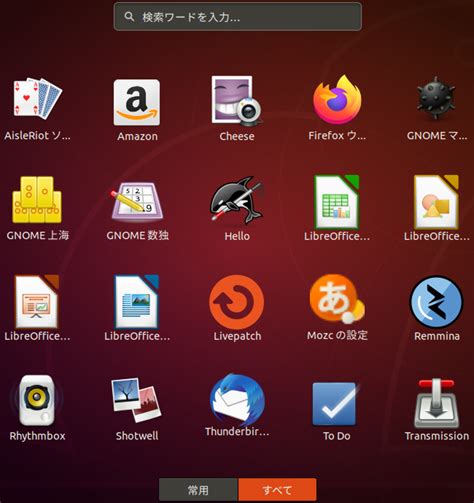
Task: Open the Hello orca app
Action: coord(237,201)
